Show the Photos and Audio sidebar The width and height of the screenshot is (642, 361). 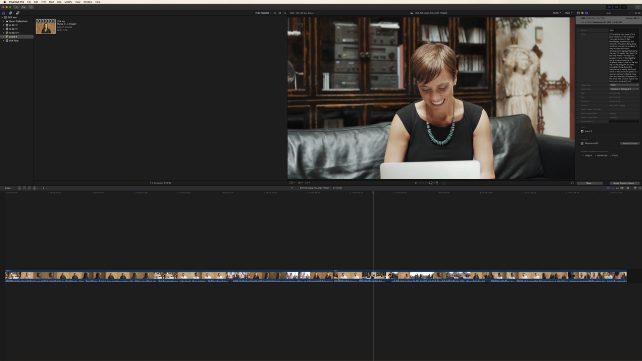coord(10,13)
